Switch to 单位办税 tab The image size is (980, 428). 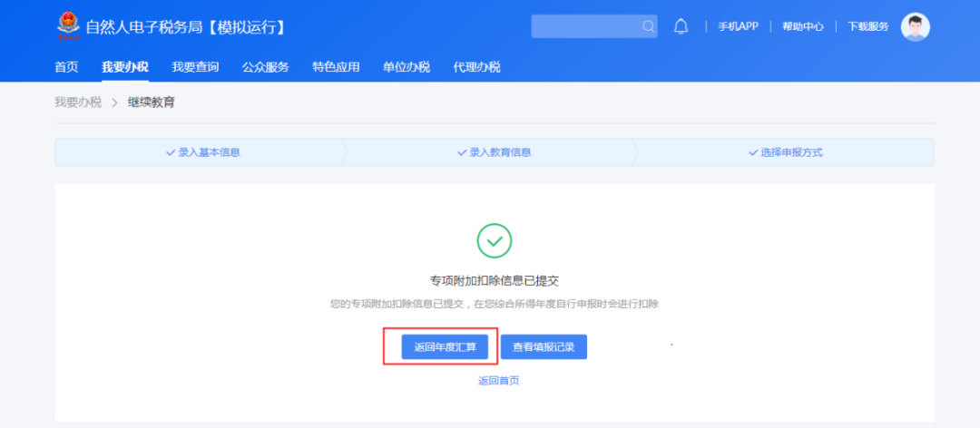pyautogui.click(x=407, y=66)
